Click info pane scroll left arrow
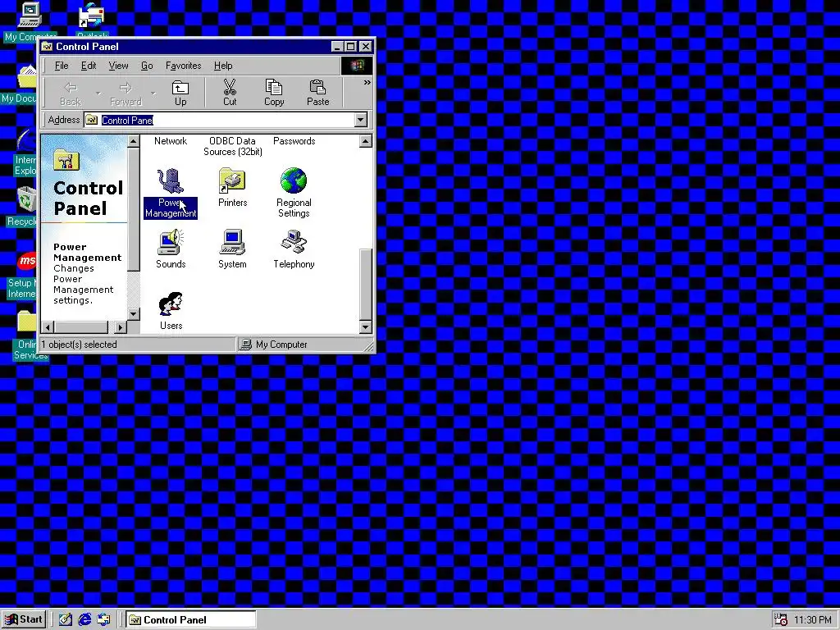Image resolution: width=840 pixels, height=630 pixels. (x=48, y=326)
